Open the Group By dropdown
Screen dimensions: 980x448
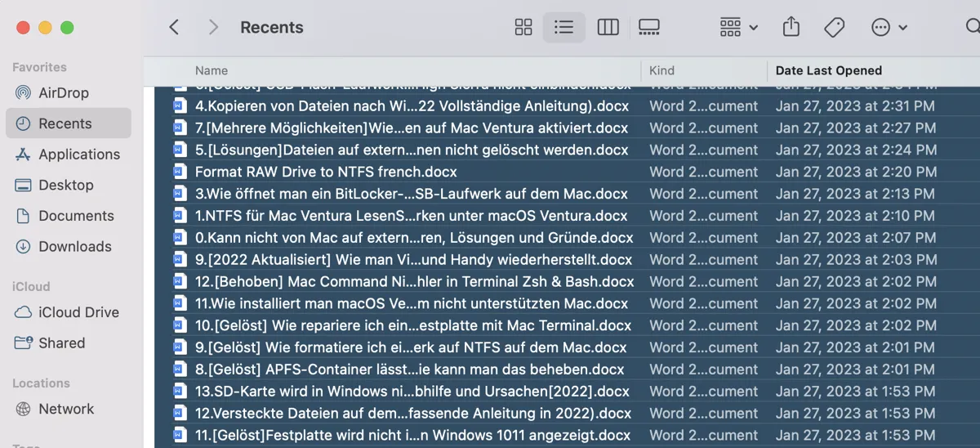click(738, 27)
